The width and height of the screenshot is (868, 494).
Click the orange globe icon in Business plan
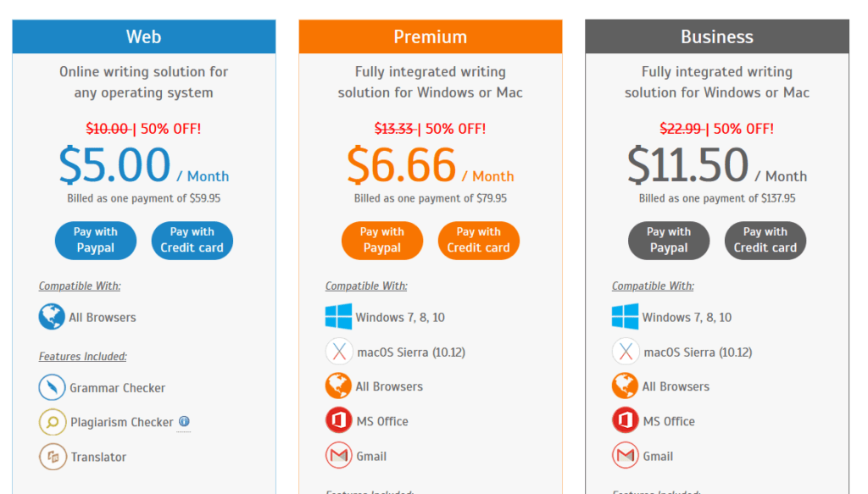[625, 386]
